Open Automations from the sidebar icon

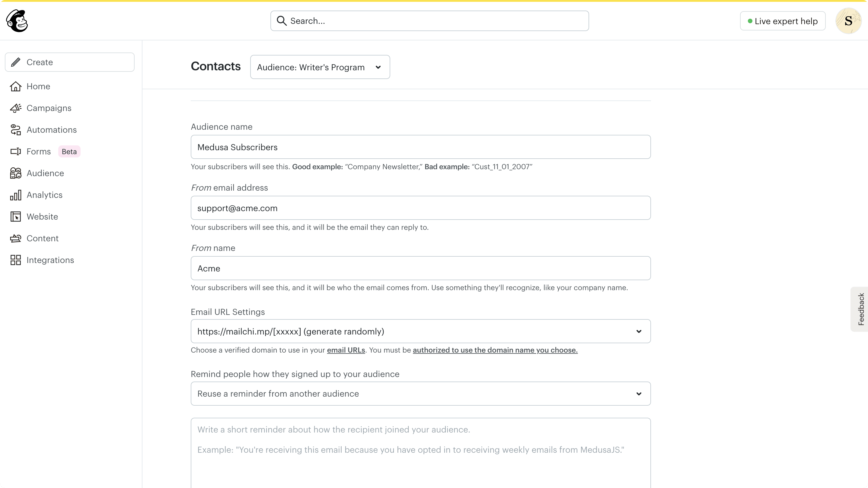coord(15,130)
